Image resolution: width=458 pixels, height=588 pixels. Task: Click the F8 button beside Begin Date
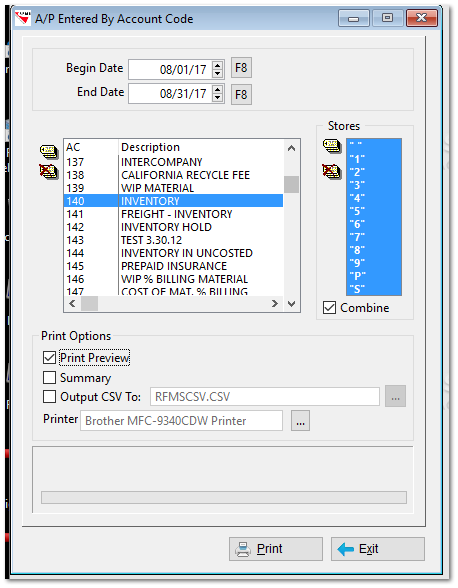point(241,68)
